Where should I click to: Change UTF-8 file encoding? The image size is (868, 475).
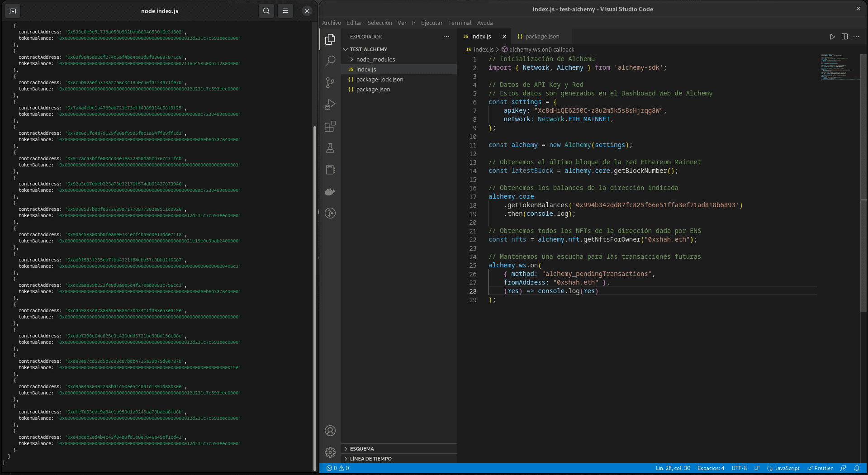[739, 468]
